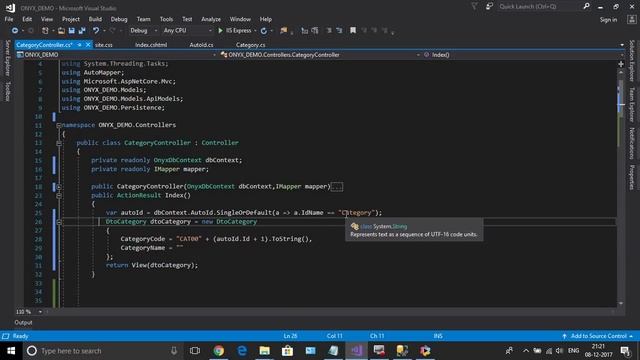640x360 pixels.
Task: Click the Quick Launch search field
Action: tap(539, 7)
